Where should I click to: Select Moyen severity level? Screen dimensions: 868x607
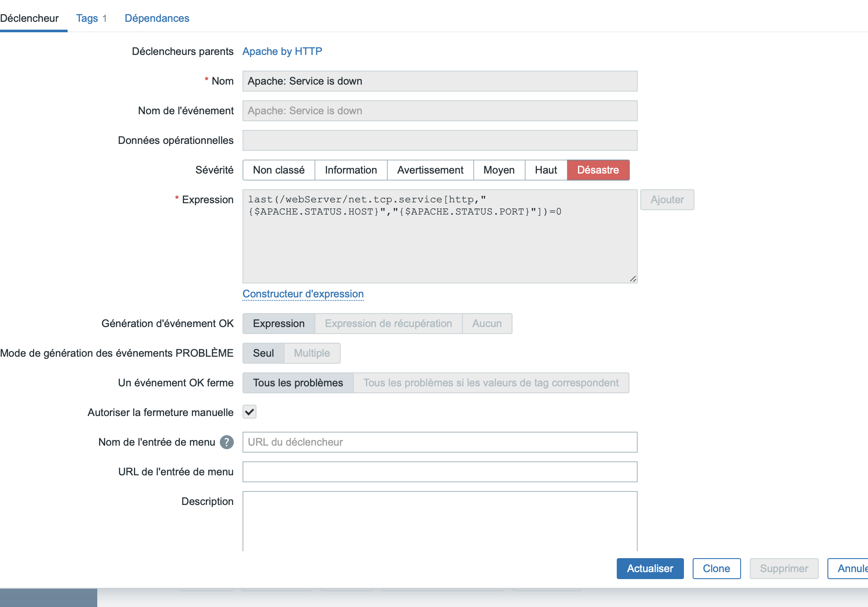pyautogui.click(x=499, y=170)
